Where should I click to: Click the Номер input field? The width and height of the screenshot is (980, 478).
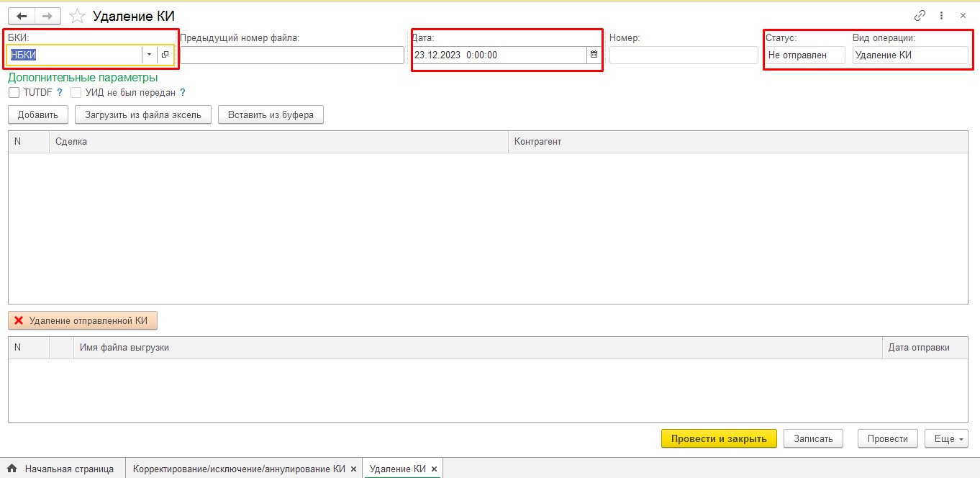pos(684,55)
